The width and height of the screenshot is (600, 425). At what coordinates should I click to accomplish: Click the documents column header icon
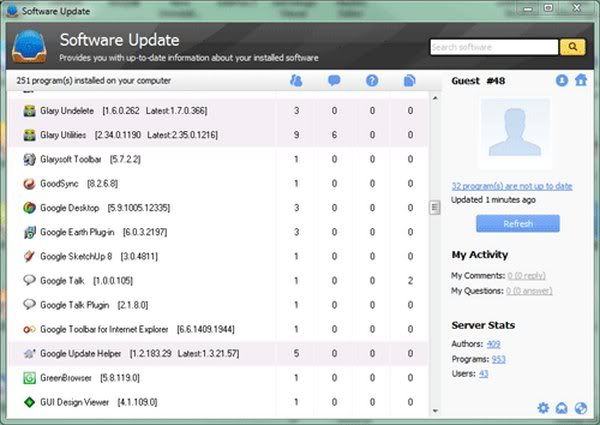pos(409,80)
